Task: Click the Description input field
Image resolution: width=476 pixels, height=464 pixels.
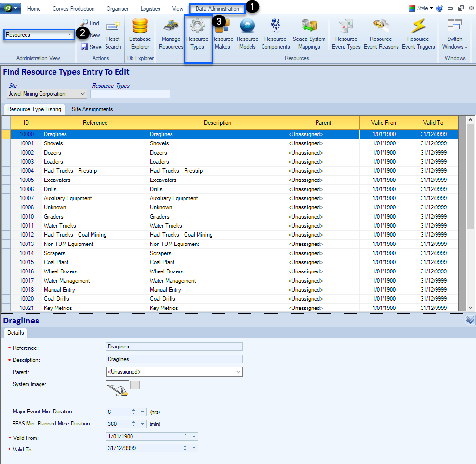Action: click(x=174, y=359)
